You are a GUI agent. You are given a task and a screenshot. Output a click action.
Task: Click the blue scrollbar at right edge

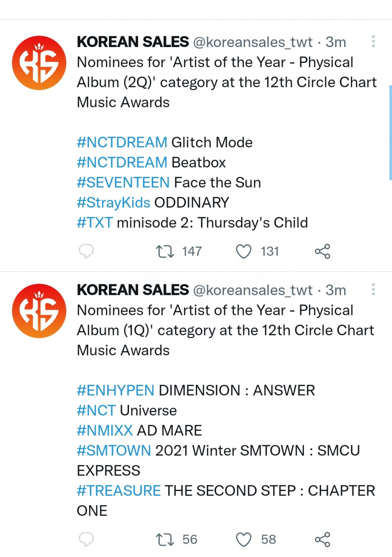(390, 132)
